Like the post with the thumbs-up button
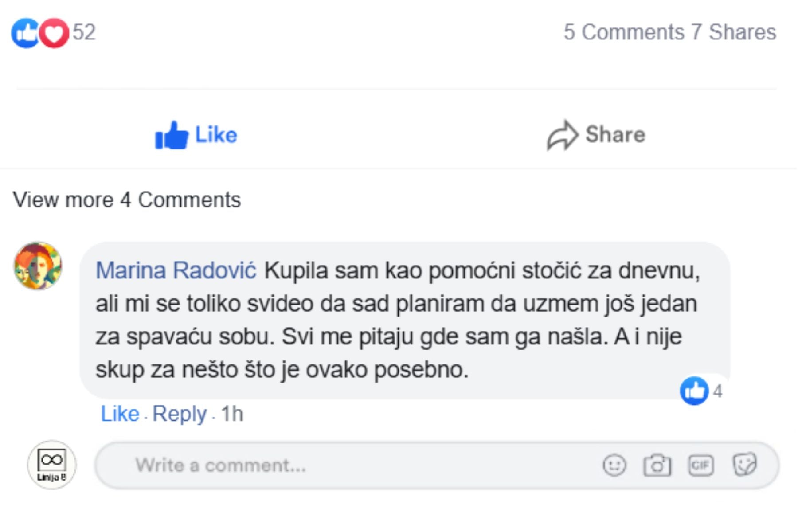798x532 pixels. [196, 135]
